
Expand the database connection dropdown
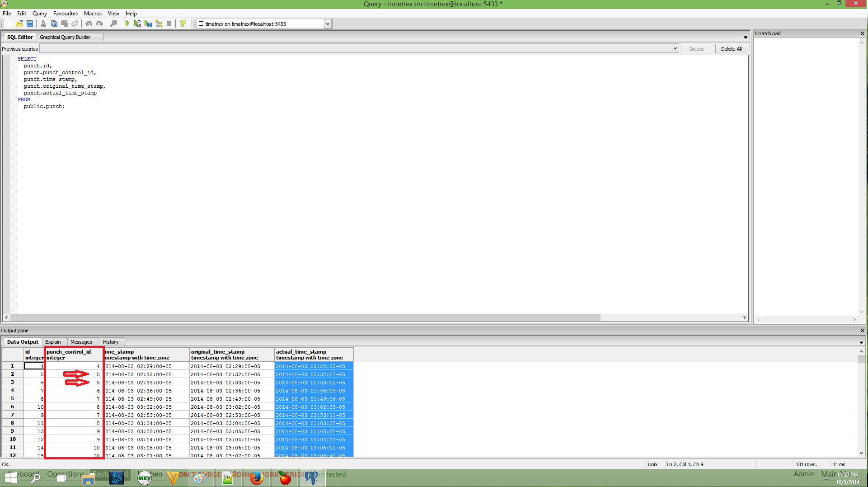pos(328,24)
